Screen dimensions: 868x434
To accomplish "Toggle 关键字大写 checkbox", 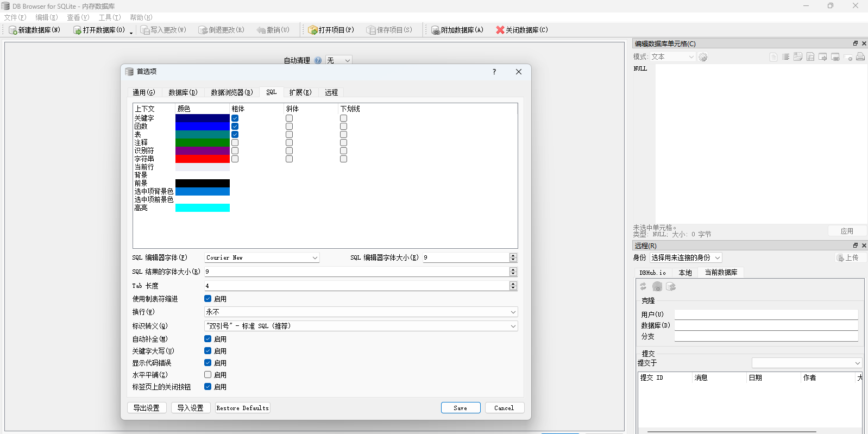I will click(x=208, y=351).
